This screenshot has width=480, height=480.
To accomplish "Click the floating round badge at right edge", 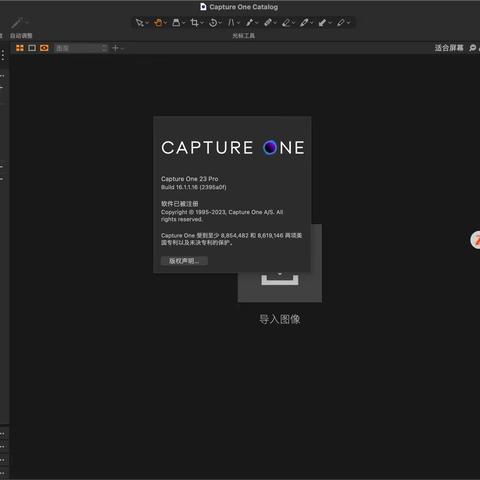I will click(x=475, y=240).
